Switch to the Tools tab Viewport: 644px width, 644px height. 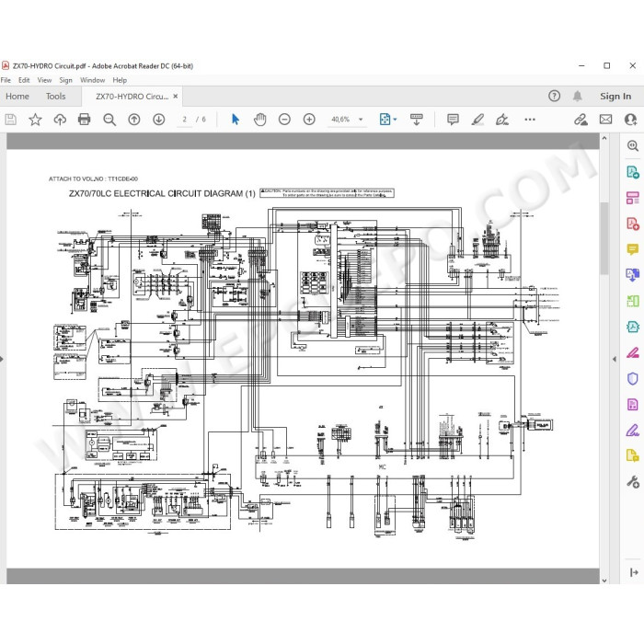[55, 96]
